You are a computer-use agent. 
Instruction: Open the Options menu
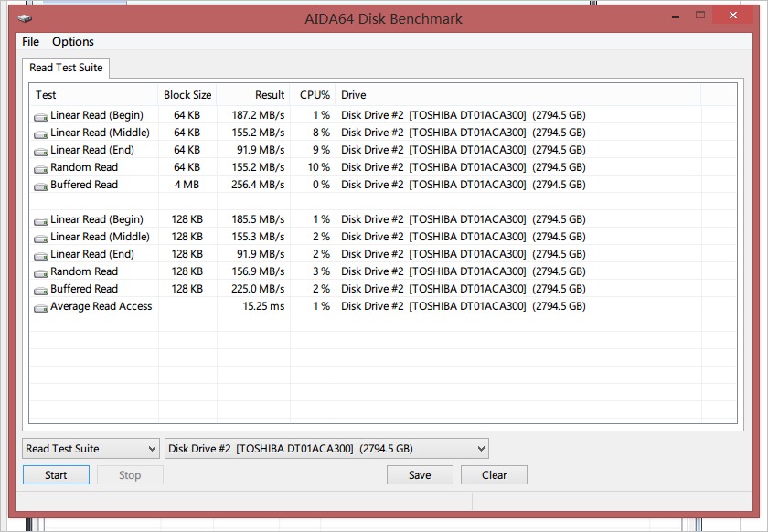tap(73, 42)
